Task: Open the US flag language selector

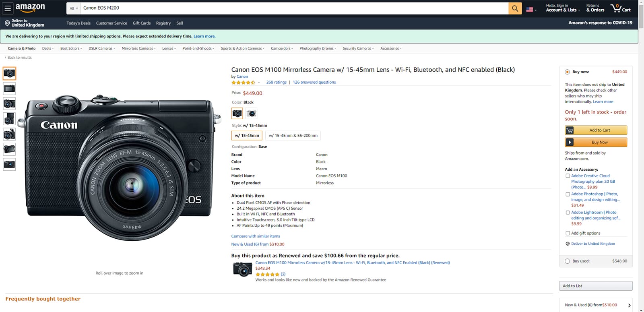Action: point(531,9)
